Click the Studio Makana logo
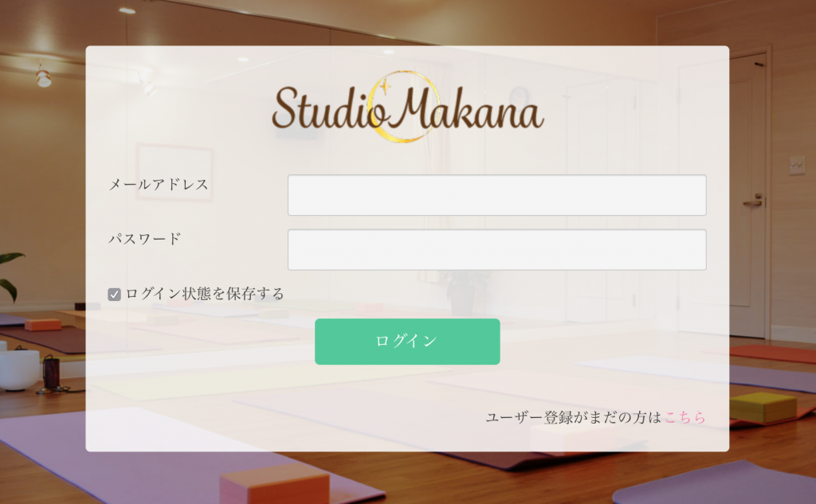 [x=407, y=107]
